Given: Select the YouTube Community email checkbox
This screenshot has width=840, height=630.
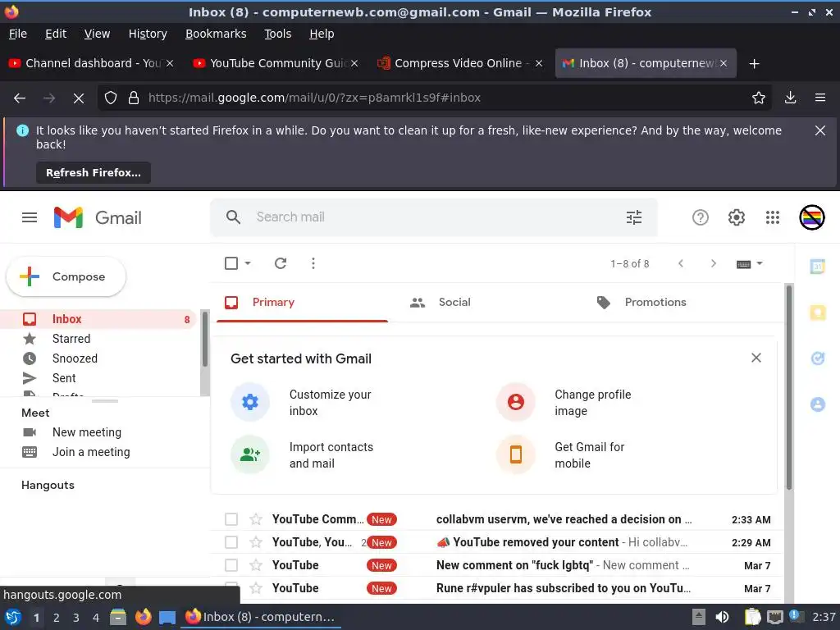Looking at the screenshot, I should 231,519.
